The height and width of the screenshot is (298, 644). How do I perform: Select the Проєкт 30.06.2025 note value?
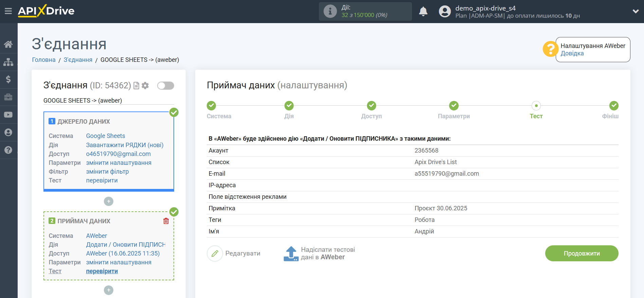pos(441,208)
